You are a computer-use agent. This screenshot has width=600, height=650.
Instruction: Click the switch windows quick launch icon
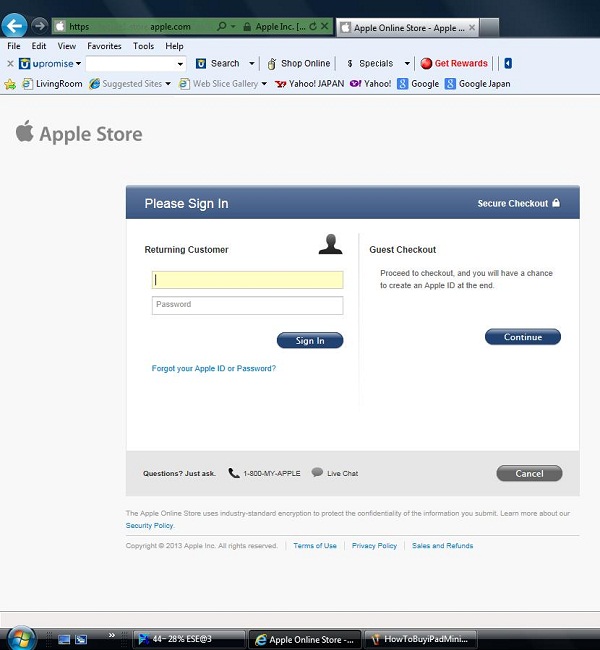(x=81, y=639)
